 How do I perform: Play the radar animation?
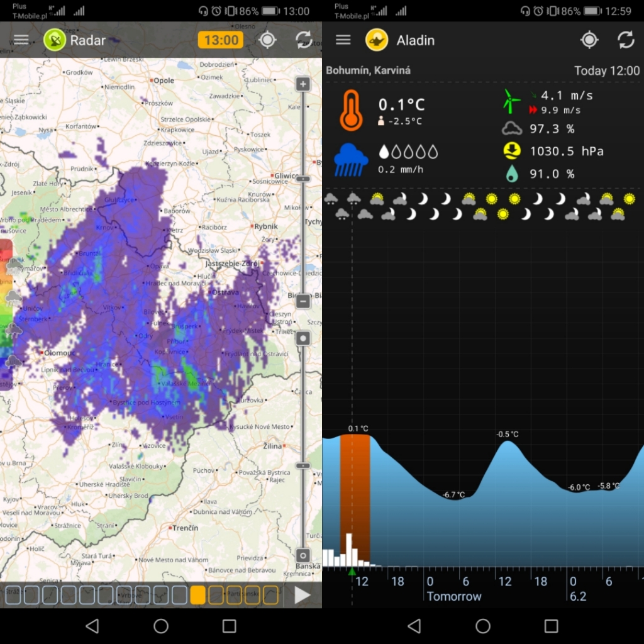pyautogui.click(x=303, y=595)
